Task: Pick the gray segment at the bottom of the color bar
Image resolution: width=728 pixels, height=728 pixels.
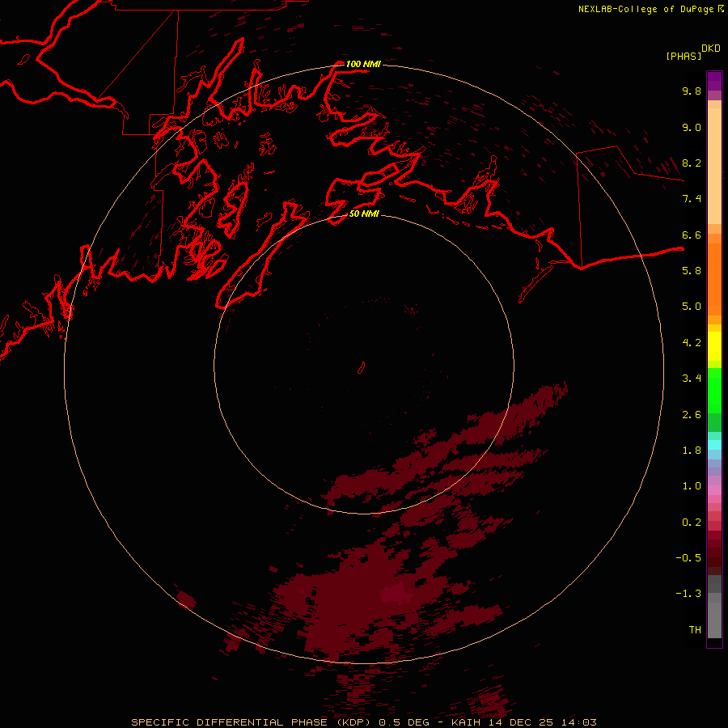Action: (714, 620)
